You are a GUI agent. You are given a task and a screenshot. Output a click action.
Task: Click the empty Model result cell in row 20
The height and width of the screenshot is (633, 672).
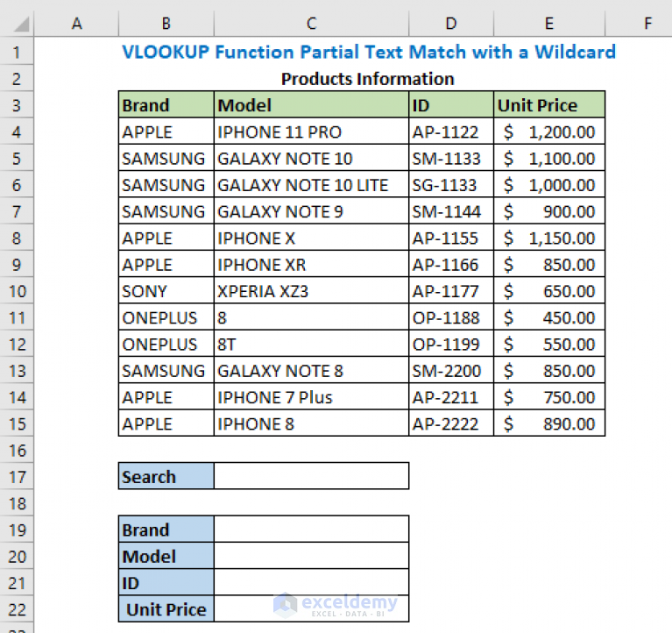(x=312, y=556)
